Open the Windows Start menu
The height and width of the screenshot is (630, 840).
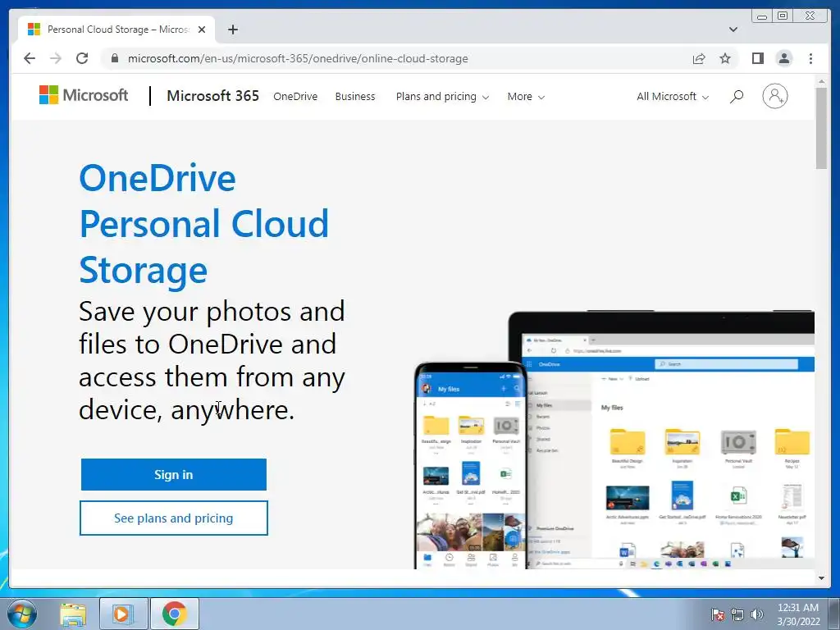point(22,614)
